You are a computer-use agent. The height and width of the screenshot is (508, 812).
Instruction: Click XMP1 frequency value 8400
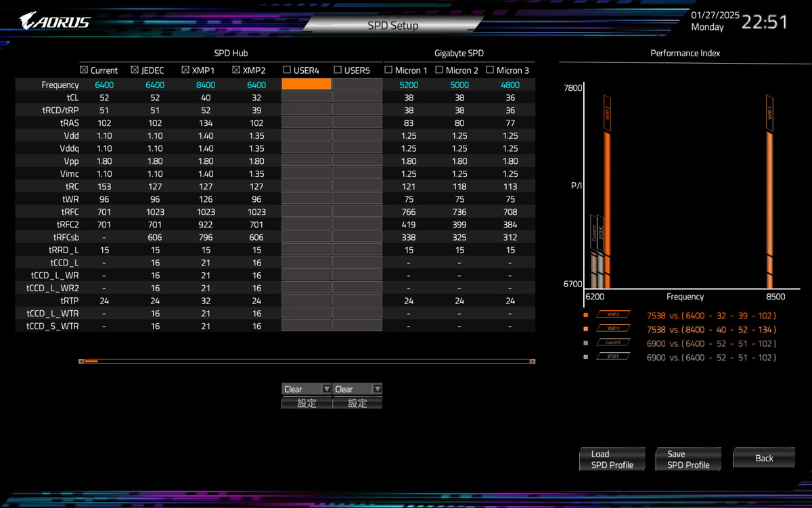point(206,85)
